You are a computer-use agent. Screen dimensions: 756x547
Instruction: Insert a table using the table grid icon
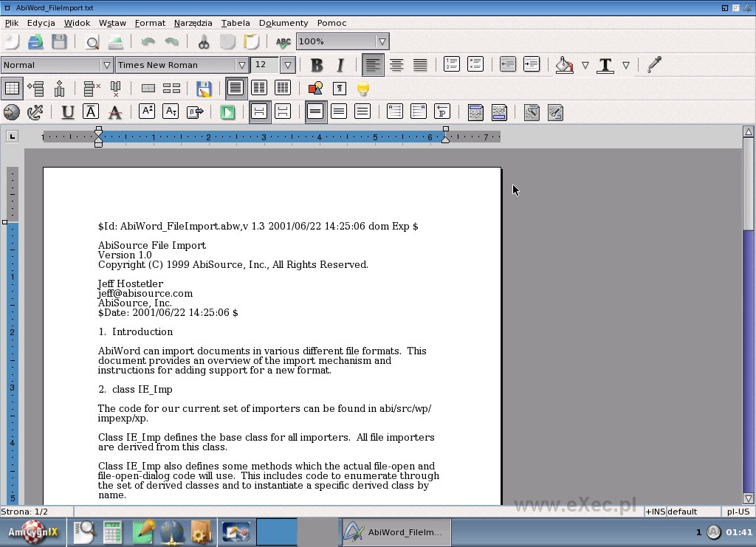pyautogui.click(x=12, y=88)
